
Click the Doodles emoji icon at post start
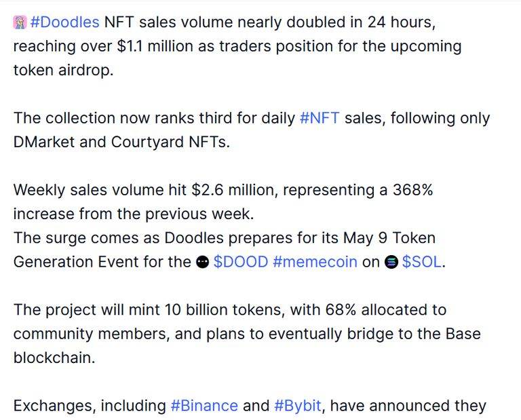tap(20, 22)
